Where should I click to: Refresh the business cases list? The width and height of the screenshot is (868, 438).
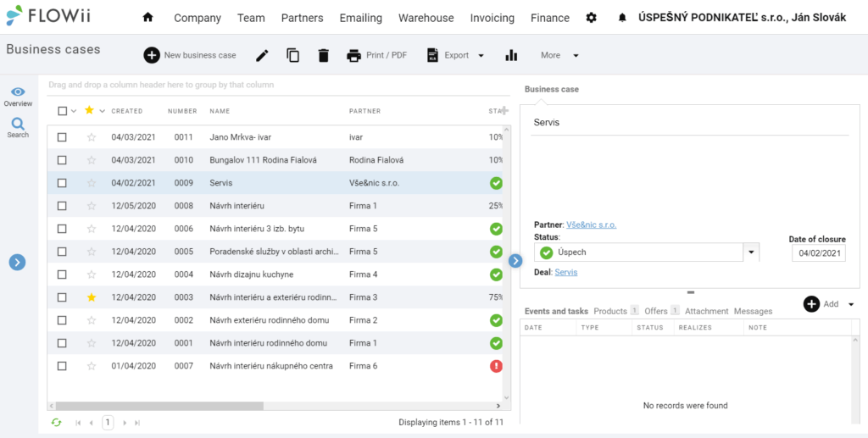coord(57,423)
